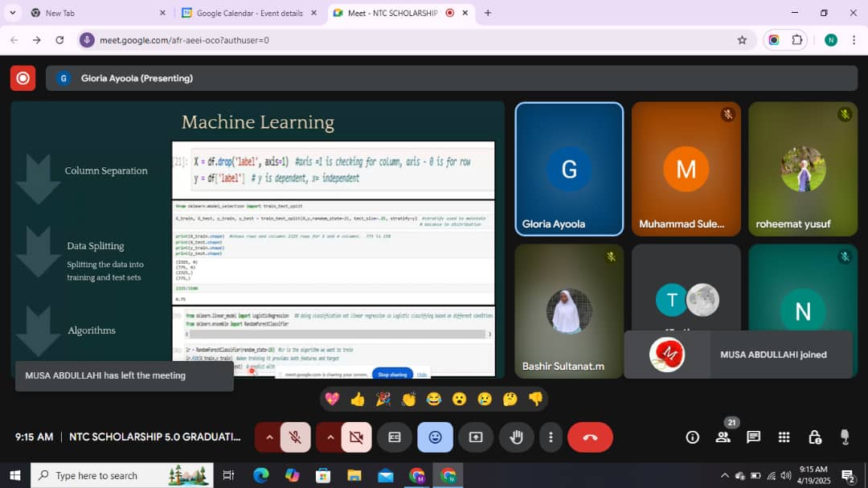Send the clapping hands reaction

(408, 399)
